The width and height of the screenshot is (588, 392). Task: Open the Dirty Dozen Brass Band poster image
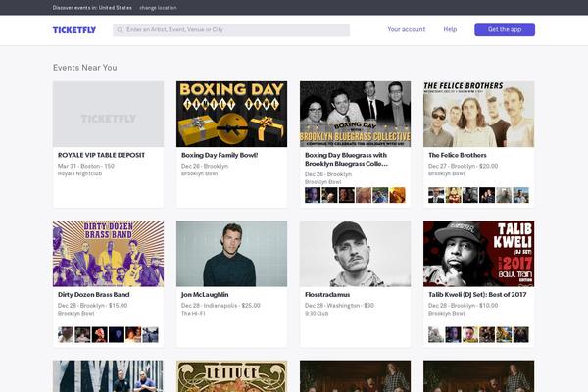coord(109,254)
